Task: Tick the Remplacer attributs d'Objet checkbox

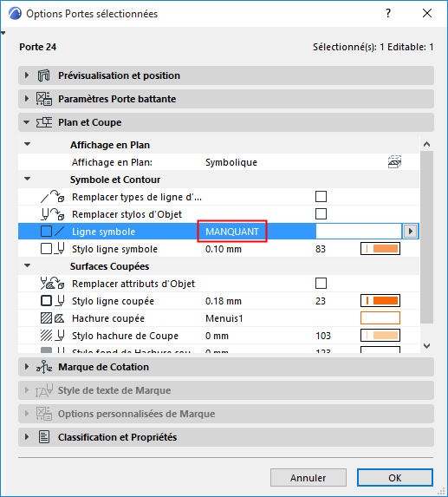Action: (x=321, y=284)
